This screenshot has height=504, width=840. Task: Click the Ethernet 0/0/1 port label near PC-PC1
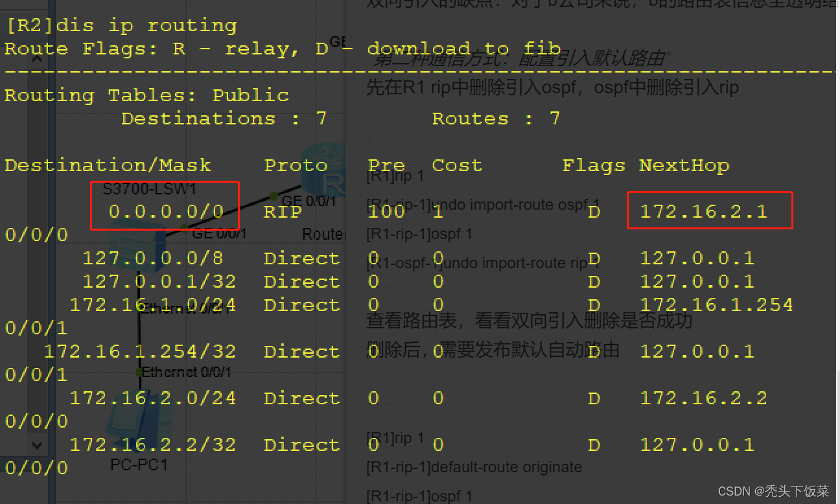click(186, 372)
